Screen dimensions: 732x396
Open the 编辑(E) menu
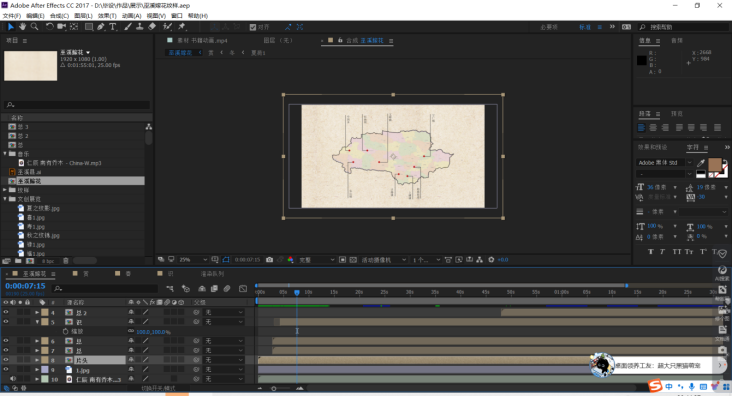(35, 15)
